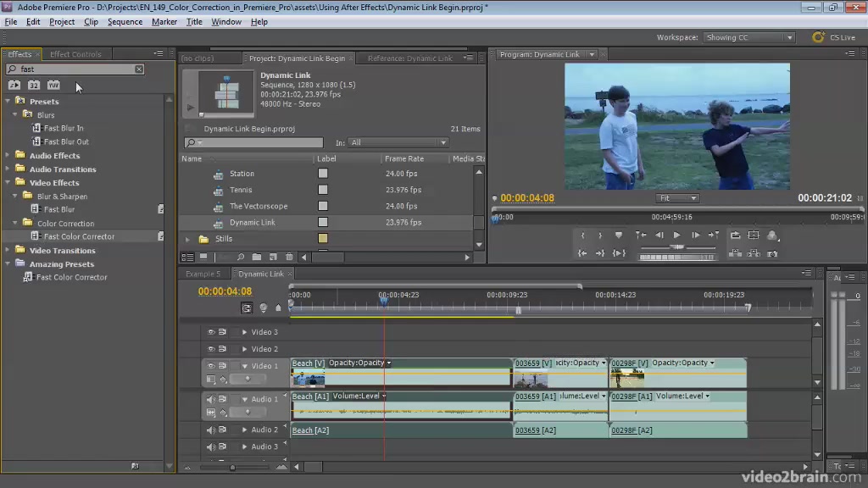Open the Marker menu
This screenshot has width=868, height=488.
point(164,21)
